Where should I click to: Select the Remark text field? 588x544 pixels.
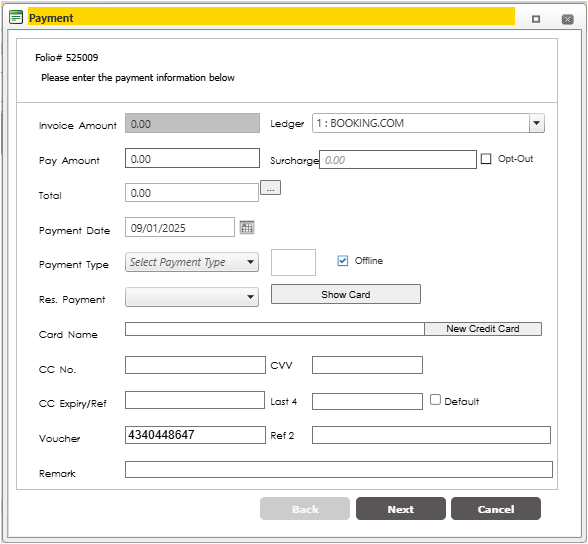pos(339,469)
